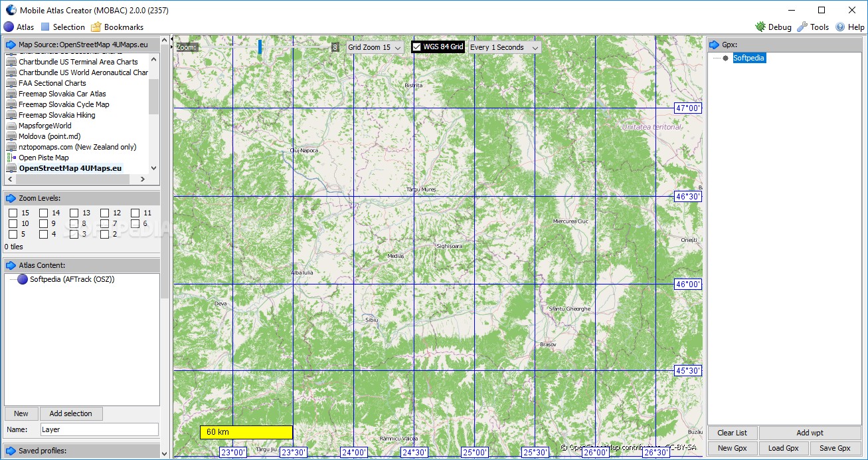Toggle the WGS 84 Grid checkbox
This screenshot has width=868, height=460.
(x=417, y=47)
